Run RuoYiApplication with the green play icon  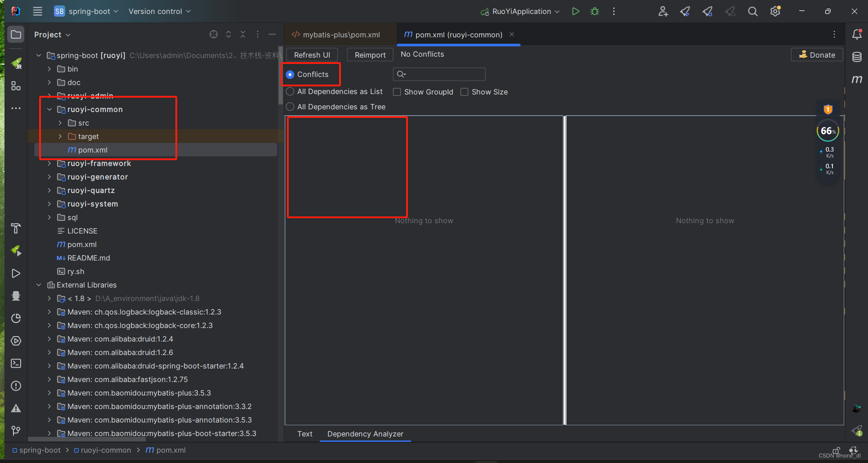[x=576, y=11]
